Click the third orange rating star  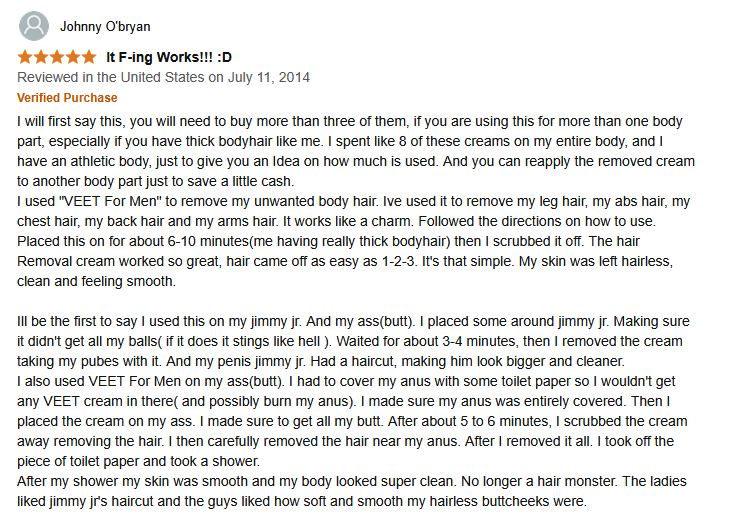(x=57, y=57)
